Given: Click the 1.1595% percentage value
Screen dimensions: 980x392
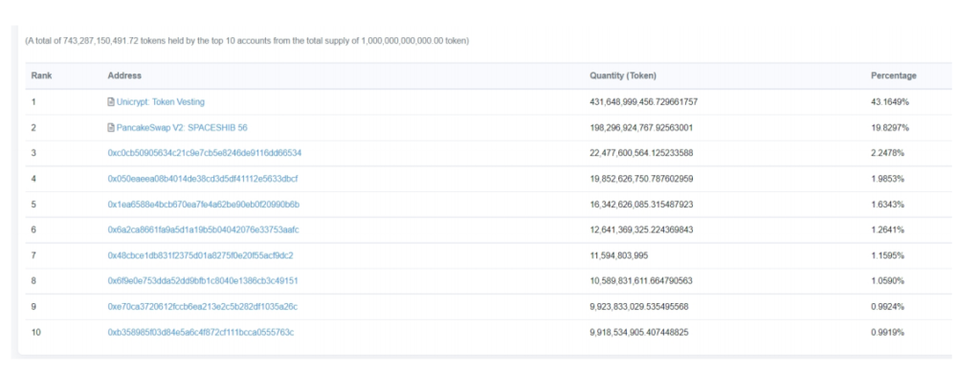Looking at the screenshot, I should click(887, 255).
